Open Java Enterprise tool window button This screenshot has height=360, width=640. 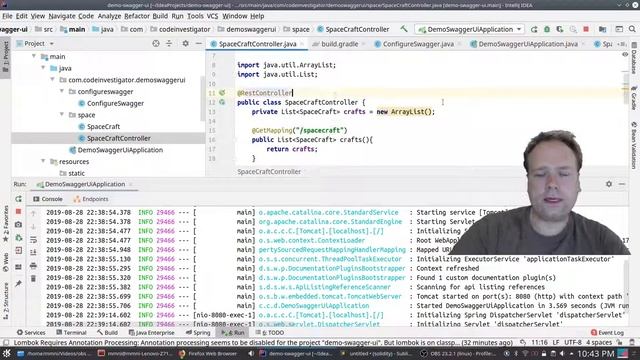click(x=151, y=333)
